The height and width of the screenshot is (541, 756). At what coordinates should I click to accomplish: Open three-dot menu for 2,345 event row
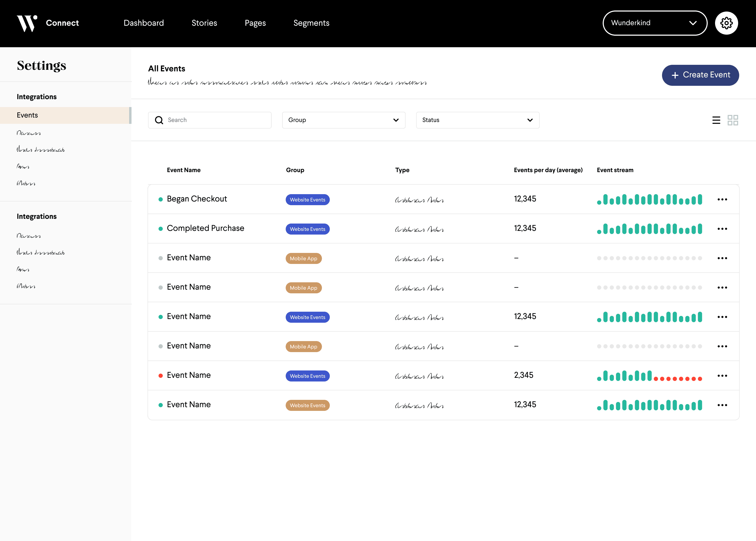(722, 375)
